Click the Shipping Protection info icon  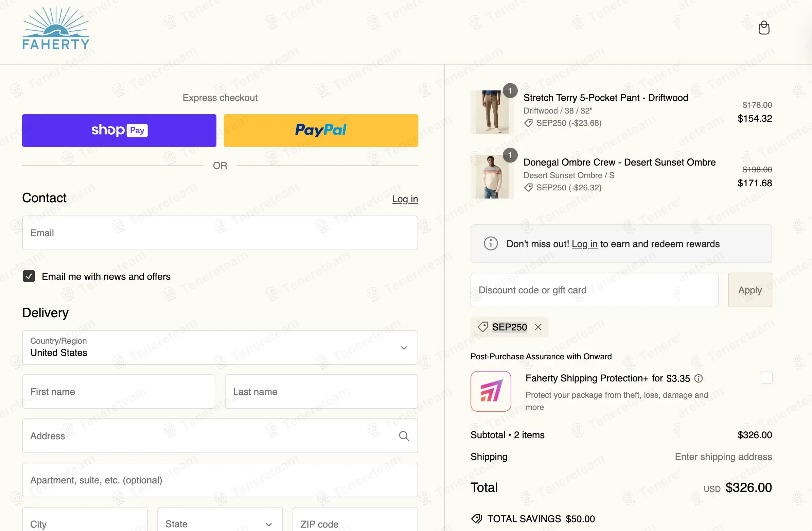coord(699,378)
